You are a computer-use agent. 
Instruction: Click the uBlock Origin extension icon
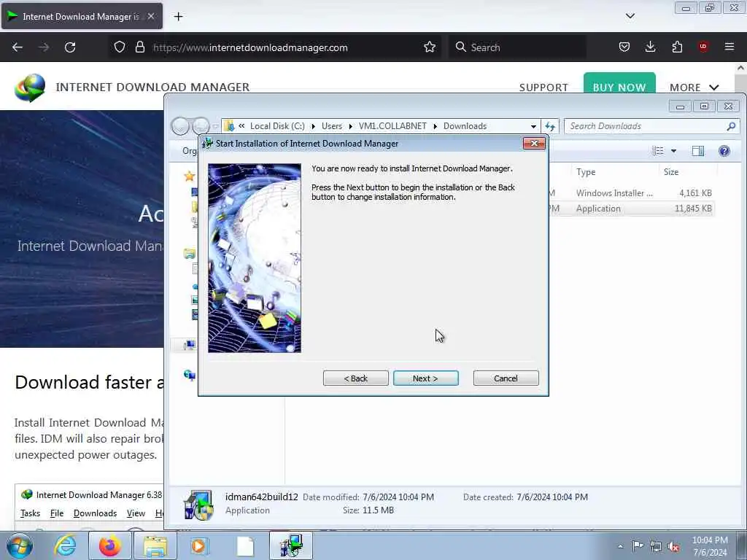[703, 47]
